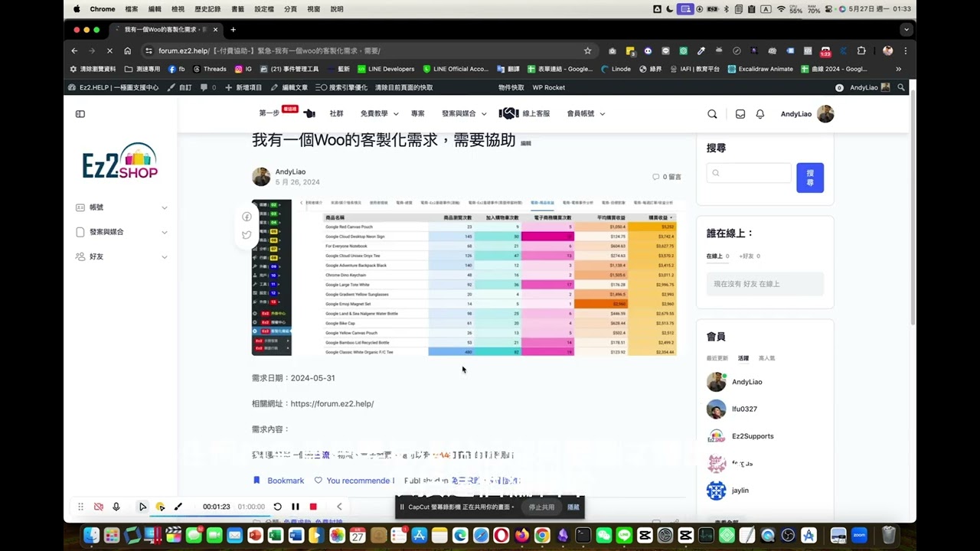Pause the screen recording
Viewport: 980px width, 551px height.
[x=295, y=506]
